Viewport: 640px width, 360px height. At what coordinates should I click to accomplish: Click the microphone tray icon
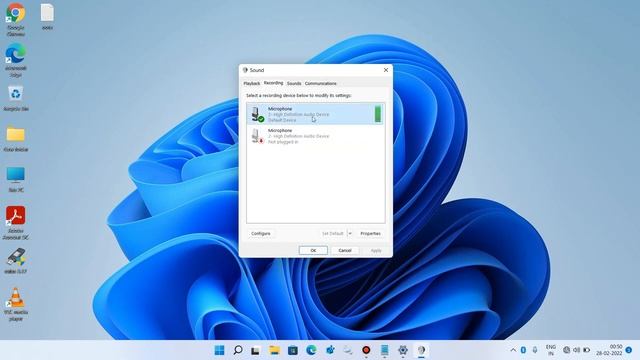tap(535, 350)
